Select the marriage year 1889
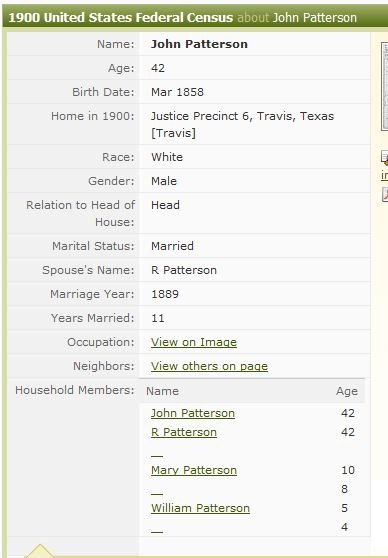This screenshot has height=558, width=388. pyautogui.click(x=165, y=294)
